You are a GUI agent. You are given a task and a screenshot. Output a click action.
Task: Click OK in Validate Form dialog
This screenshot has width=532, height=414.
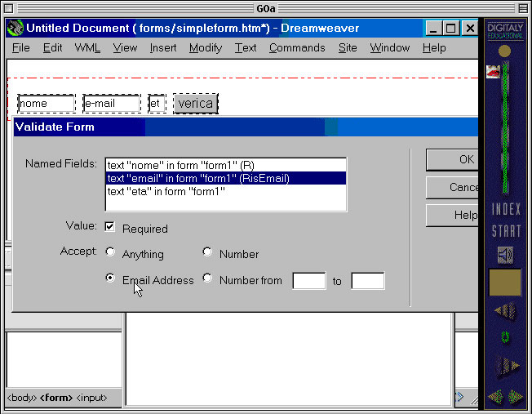pos(452,159)
